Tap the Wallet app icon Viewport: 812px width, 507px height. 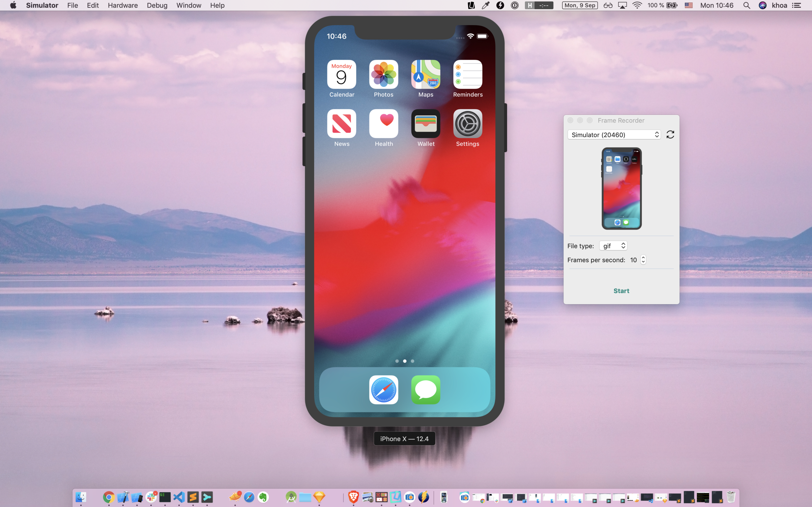coord(425,124)
